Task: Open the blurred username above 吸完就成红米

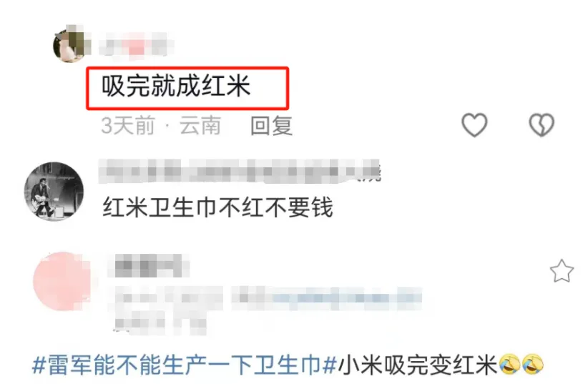Action: click(x=137, y=45)
